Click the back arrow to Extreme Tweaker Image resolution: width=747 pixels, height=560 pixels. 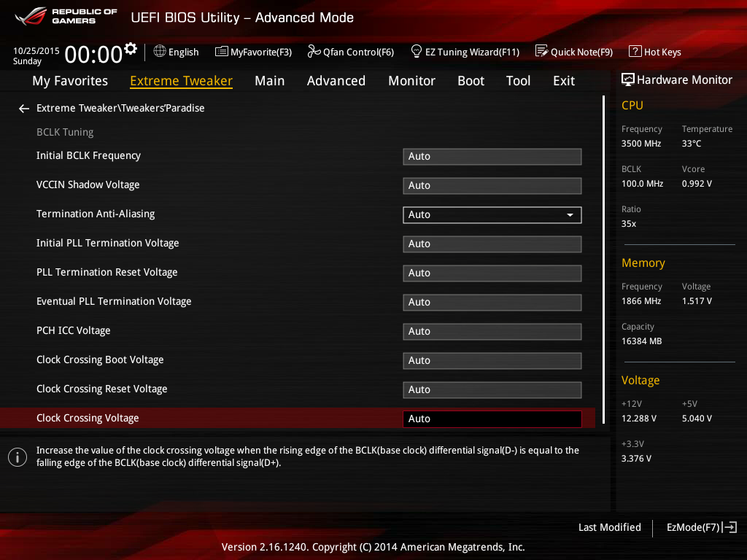click(24, 109)
